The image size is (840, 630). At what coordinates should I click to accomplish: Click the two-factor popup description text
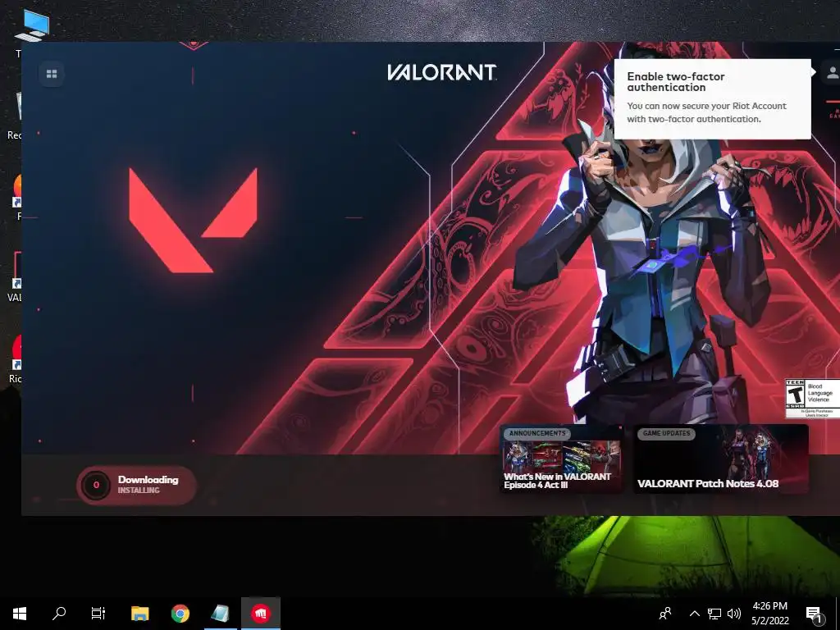click(x=706, y=112)
